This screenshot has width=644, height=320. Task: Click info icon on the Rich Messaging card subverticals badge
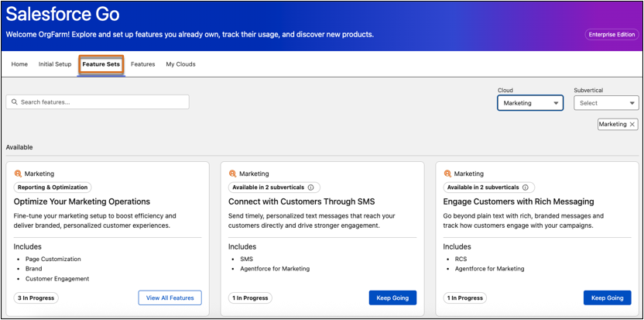pyautogui.click(x=526, y=188)
